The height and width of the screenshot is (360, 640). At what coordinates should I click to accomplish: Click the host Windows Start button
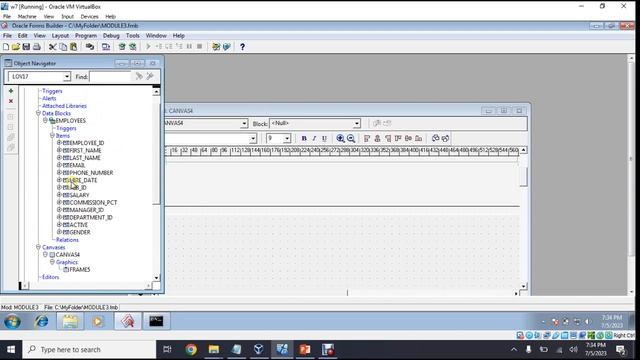11,349
